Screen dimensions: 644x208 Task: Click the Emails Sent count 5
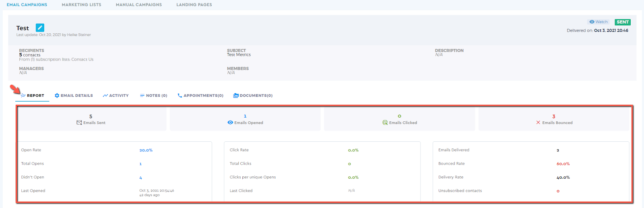click(91, 116)
